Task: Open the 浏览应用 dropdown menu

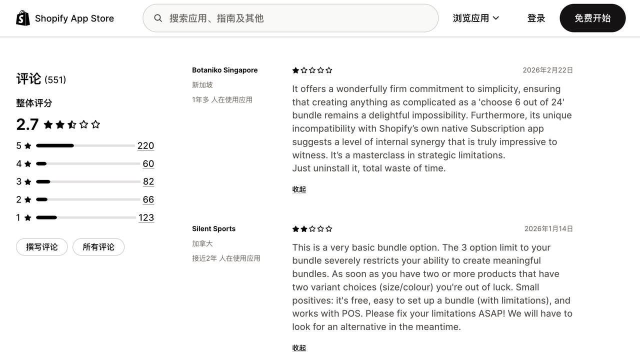Action: 475,18
